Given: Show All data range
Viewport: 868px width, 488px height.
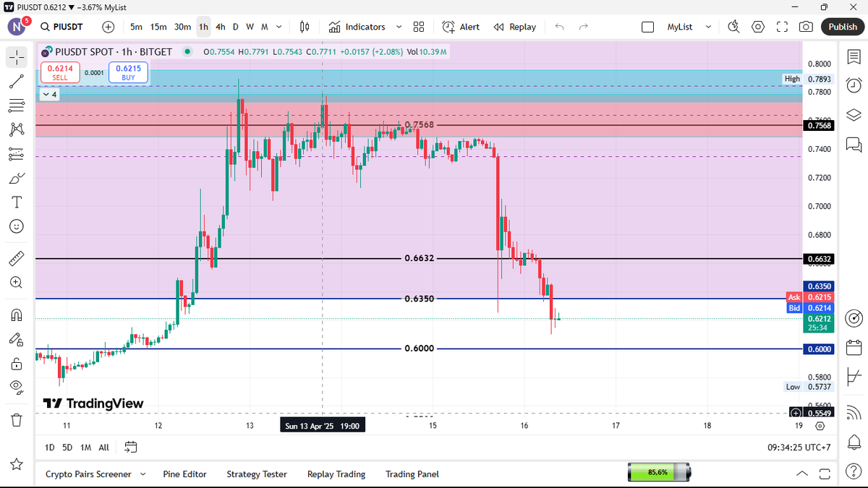Looking at the screenshot, I should [x=104, y=448].
